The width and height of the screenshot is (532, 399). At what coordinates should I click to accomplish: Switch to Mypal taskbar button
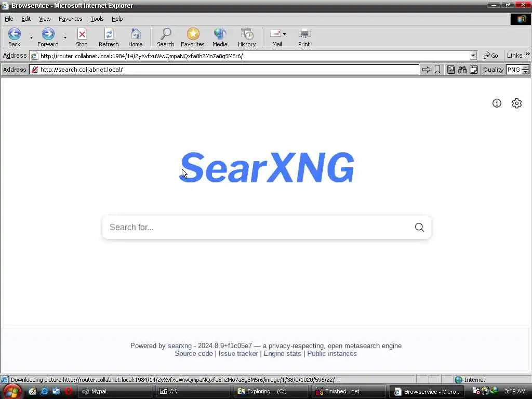pos(115,392)
